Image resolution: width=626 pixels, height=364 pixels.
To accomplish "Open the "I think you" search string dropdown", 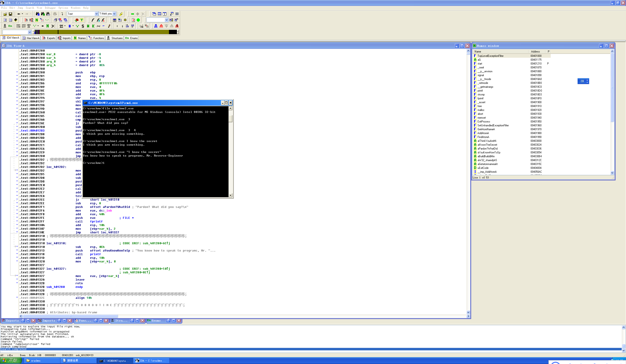I will (114, 14).
